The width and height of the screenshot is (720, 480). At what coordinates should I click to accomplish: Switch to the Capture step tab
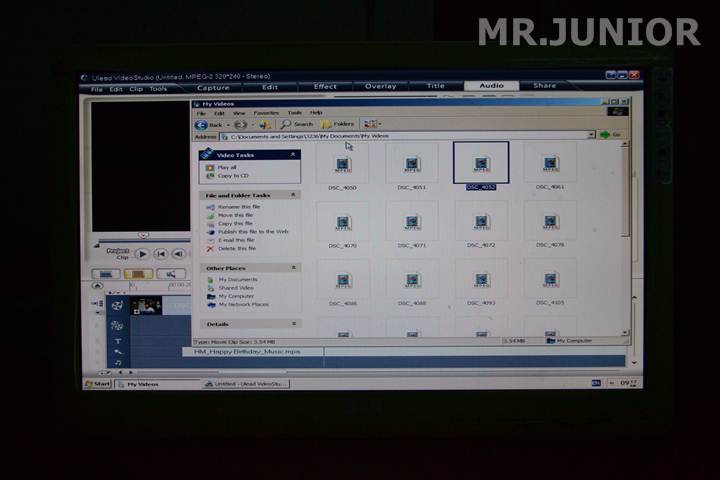tap(213, 88)
